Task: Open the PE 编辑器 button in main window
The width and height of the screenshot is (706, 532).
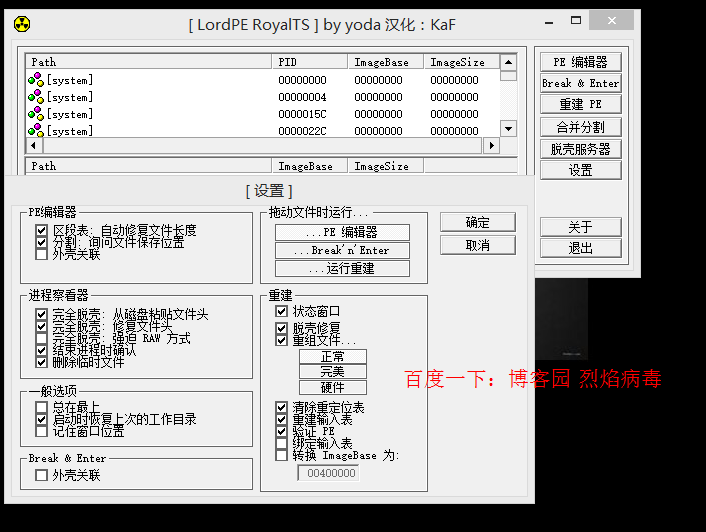Action: point(580,62)
